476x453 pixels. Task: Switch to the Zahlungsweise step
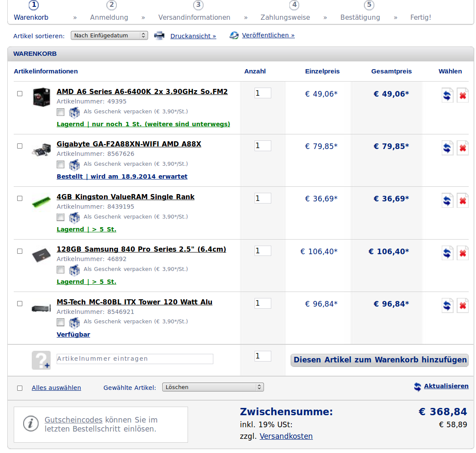[285, 18]
